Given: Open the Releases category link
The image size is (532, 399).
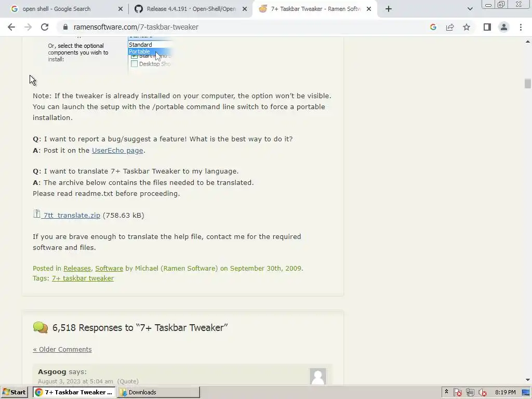Looking at the screenshot, I should [77, 269].
